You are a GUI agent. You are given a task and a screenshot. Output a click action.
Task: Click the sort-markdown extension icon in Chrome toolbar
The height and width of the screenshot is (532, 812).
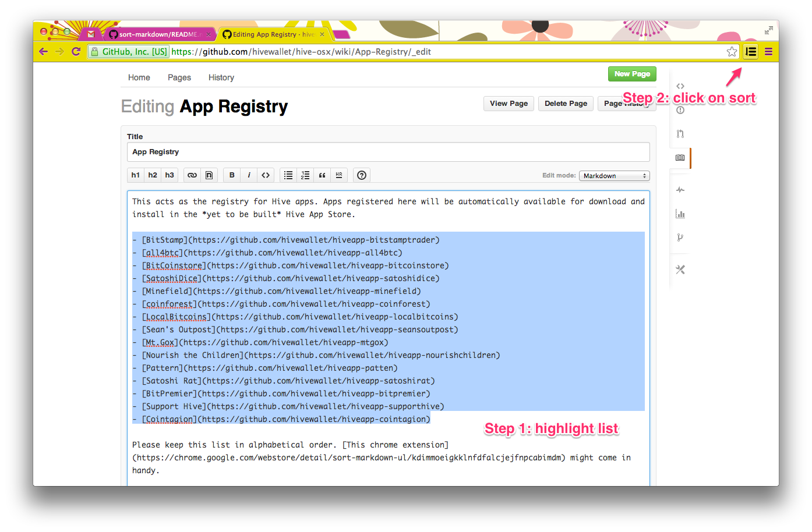[x=751, y=52]
